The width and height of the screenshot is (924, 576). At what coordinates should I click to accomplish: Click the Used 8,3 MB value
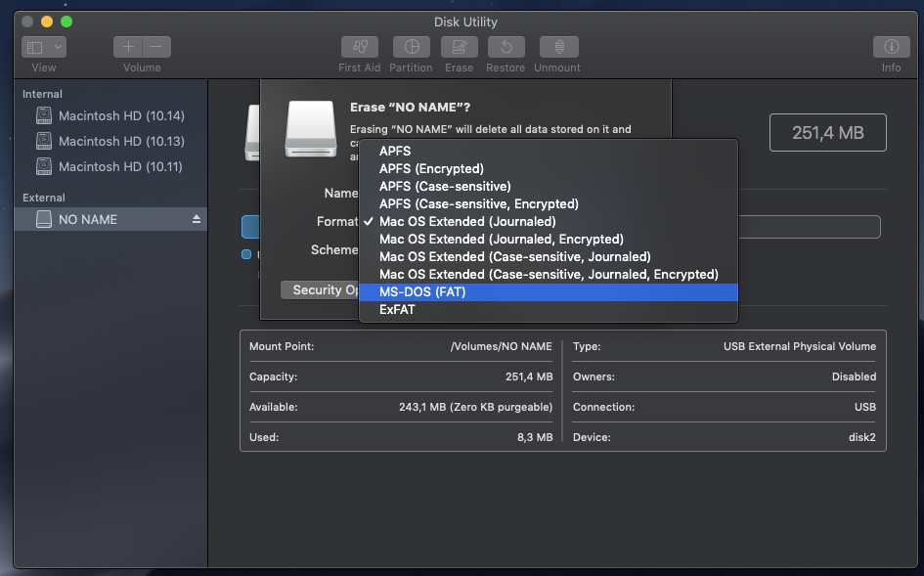[x=535, y=437]
